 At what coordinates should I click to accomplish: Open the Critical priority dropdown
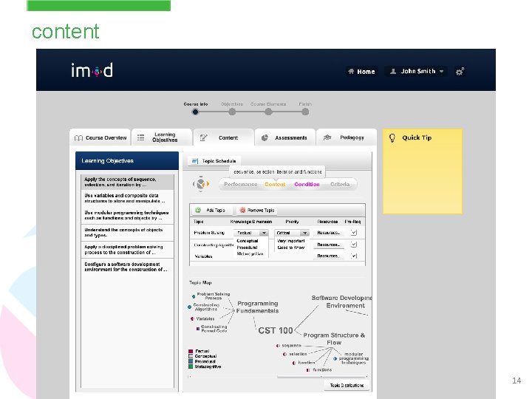pyautogui.click(x=292, y=233)
